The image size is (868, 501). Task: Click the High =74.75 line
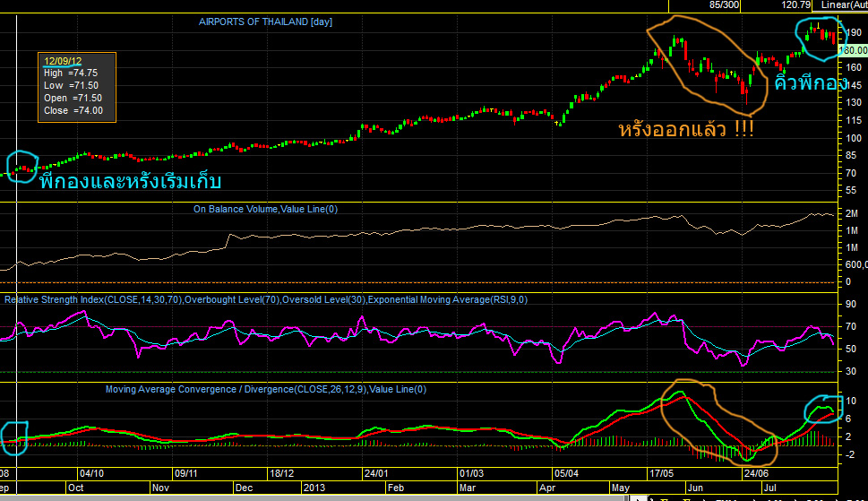71,73
